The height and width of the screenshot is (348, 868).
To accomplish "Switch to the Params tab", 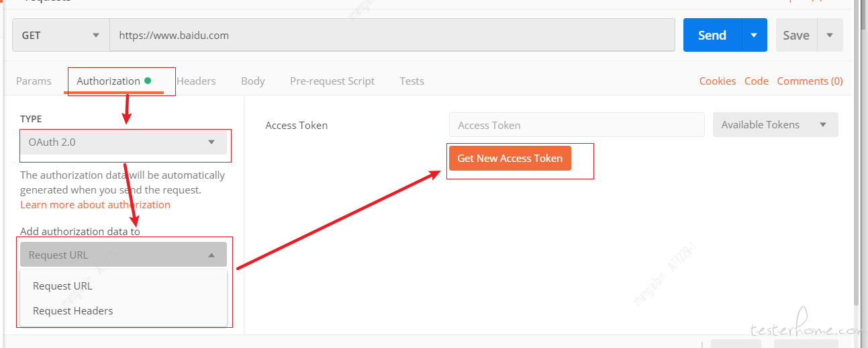I will pos(34,81).
